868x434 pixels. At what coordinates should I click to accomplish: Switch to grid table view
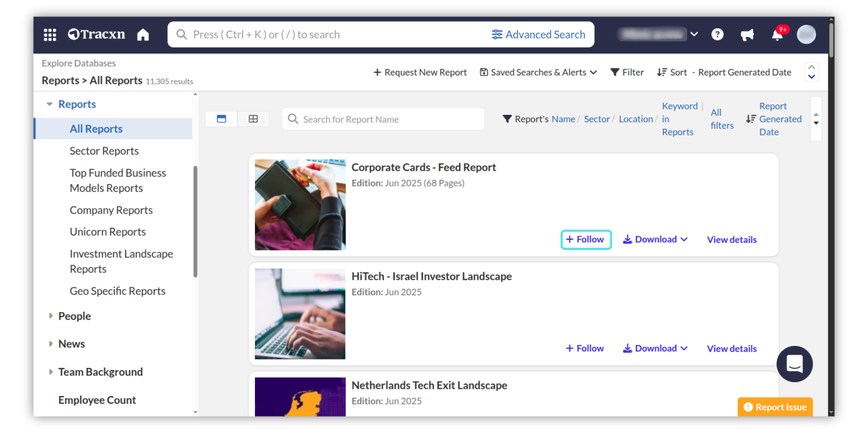253,119
